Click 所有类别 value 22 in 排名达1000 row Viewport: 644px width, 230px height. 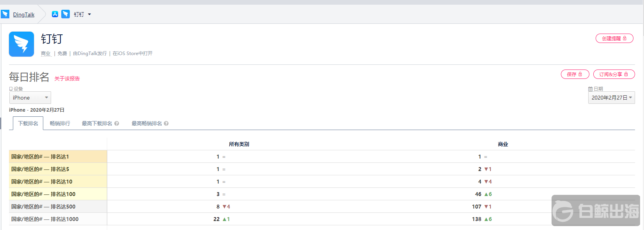point(216,219)
